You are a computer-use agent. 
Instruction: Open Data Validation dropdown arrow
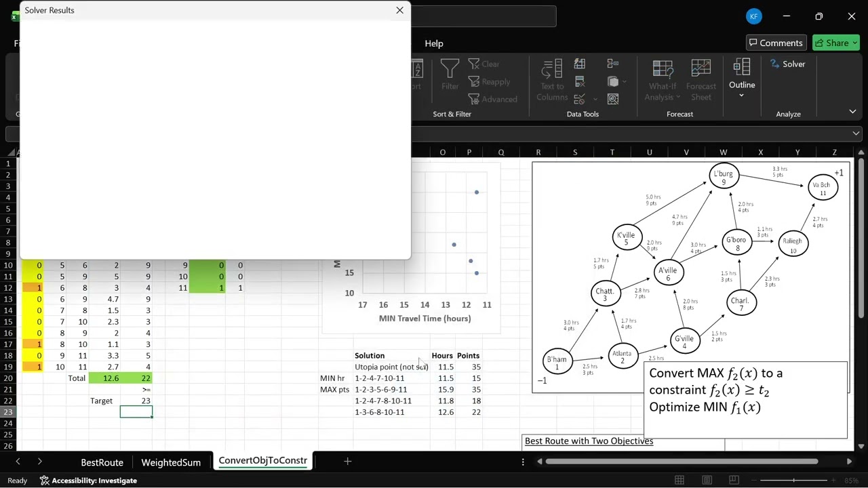pos(595,99)
